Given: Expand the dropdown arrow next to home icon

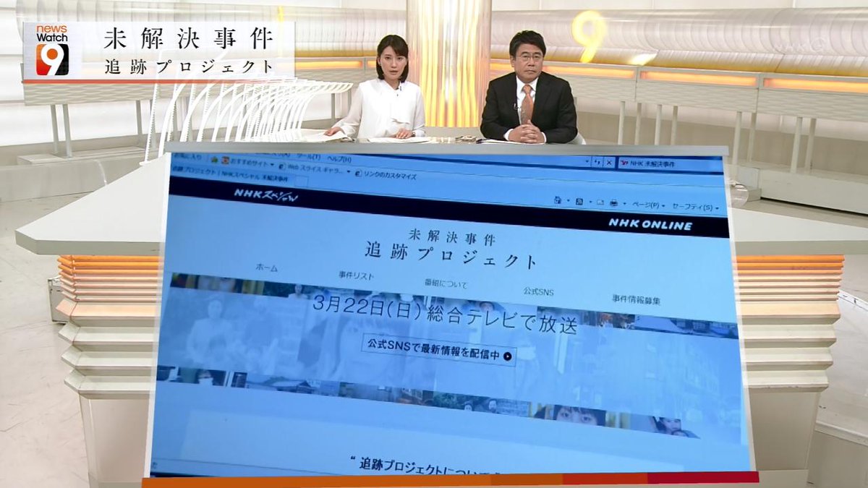Looking at the screenshot, I should [568, 200].
